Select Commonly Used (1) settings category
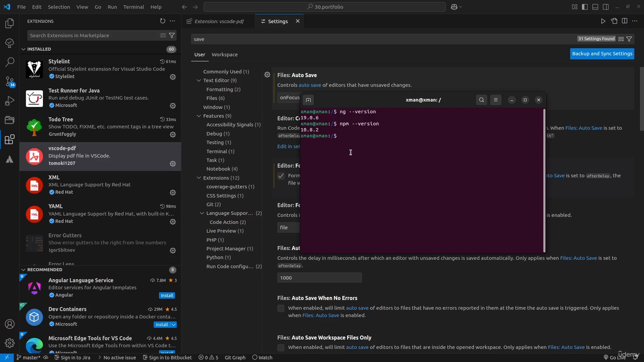644x362 pixels. coord(226,71)
